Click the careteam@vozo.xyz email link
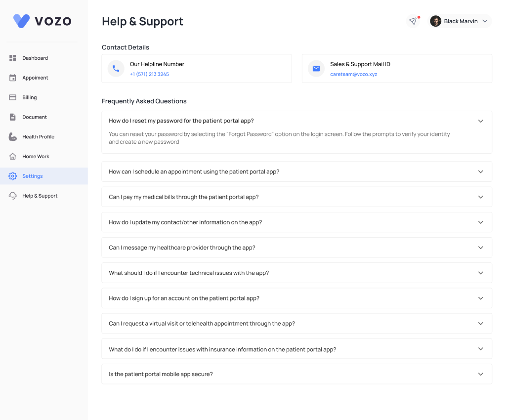506x420 pixels. [353, 74]
